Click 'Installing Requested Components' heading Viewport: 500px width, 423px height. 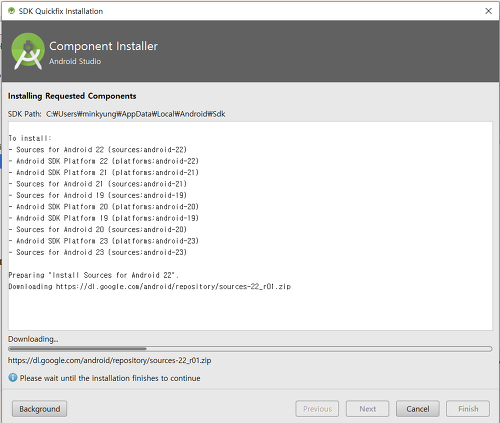tap(72, 96)
